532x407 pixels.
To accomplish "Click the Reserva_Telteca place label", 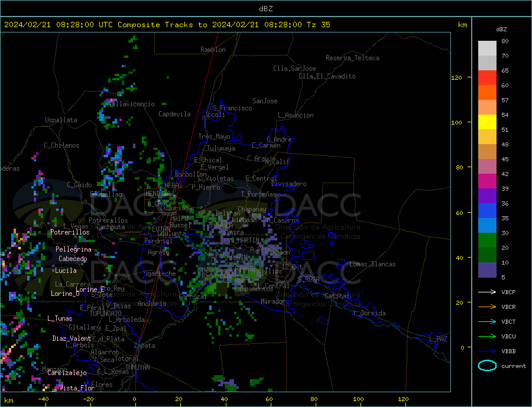I will tap(352, 58).
